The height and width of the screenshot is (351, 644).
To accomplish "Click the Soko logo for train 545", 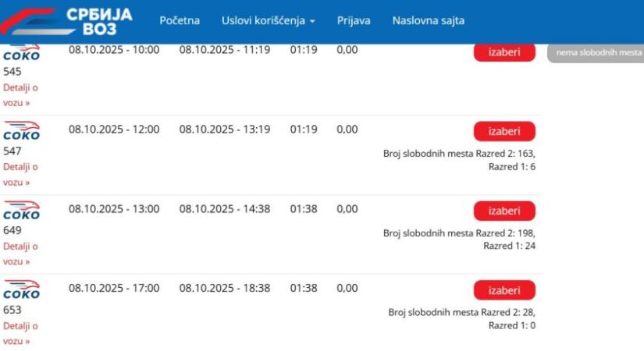I will click(22, 54).
